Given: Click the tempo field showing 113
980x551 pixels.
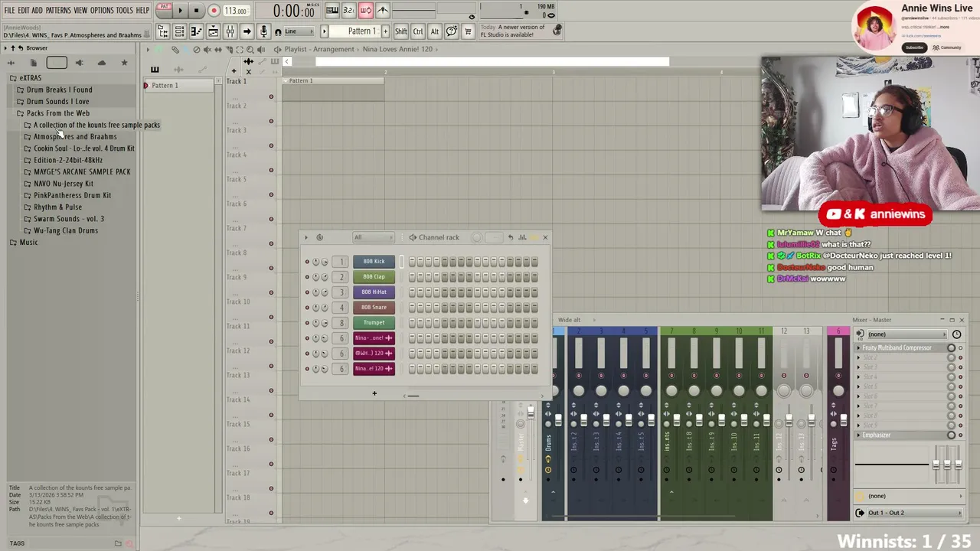Looking at the screenshot, I should (x=236, y=11).
